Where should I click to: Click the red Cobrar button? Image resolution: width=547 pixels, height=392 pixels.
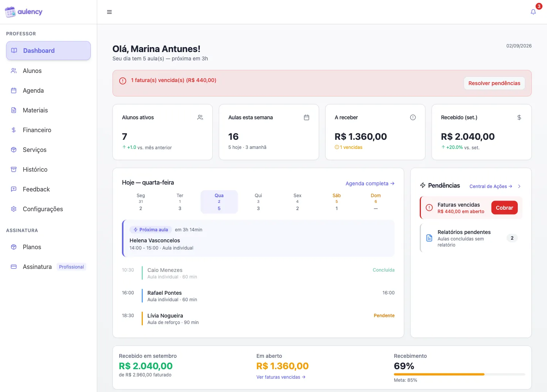click(x=504, y=208)
